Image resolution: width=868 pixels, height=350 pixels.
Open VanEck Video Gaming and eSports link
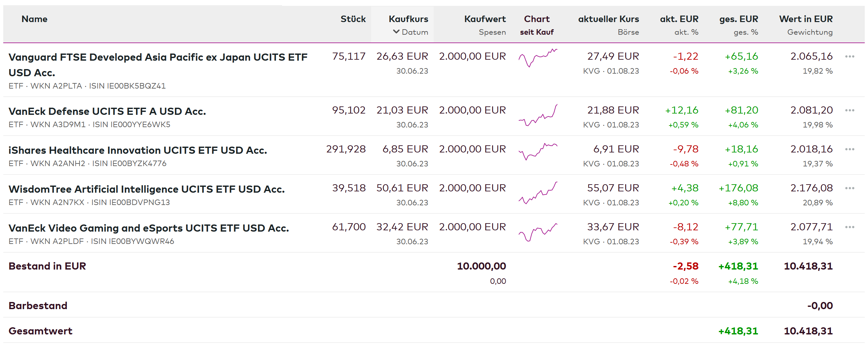tap(149, 228)
